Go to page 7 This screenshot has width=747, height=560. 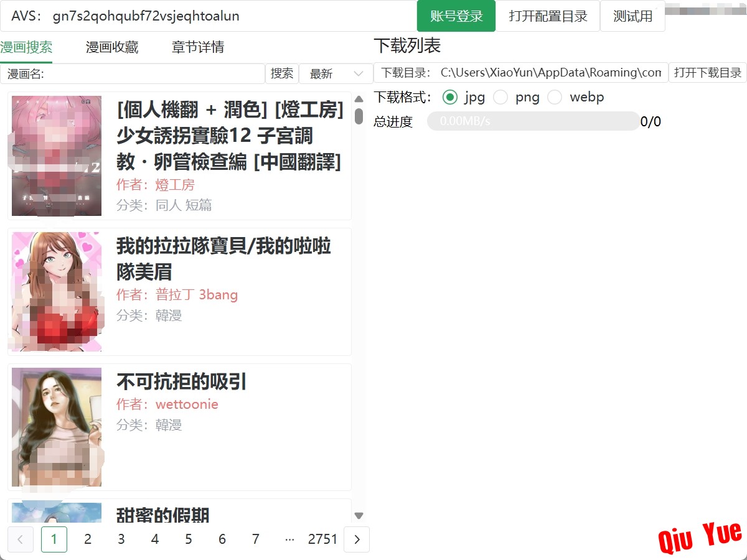coord(256,539)
